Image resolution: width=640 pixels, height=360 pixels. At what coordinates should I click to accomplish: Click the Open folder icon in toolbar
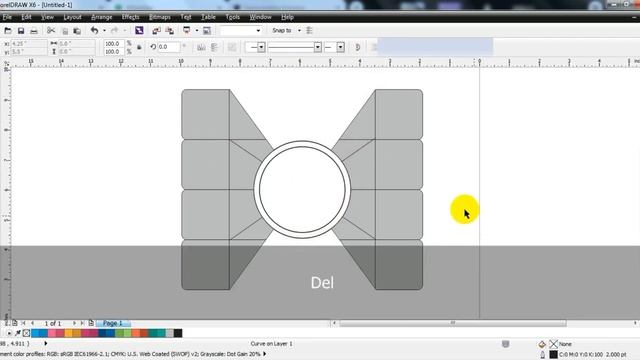pyautogui.click(x=8, y=31)
